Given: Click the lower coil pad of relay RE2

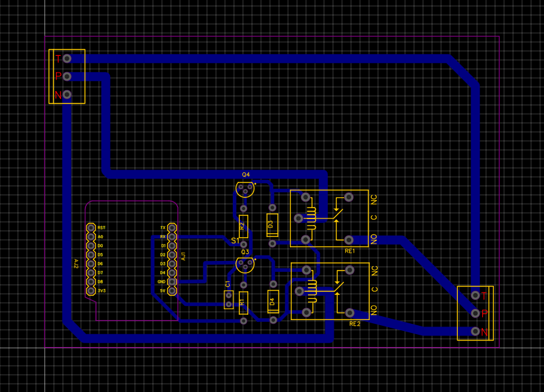Looking at the screenshot, I should [306, 312].
